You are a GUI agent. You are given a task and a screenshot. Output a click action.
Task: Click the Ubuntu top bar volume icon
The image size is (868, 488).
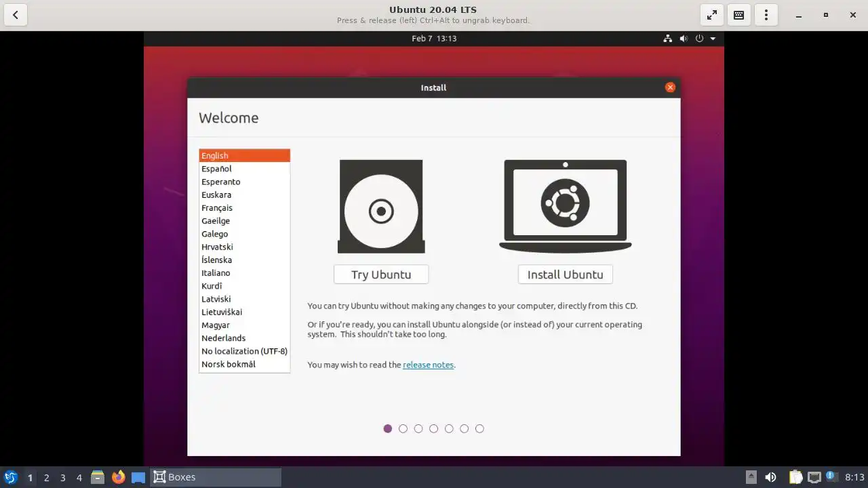click(x=684, y=39)
